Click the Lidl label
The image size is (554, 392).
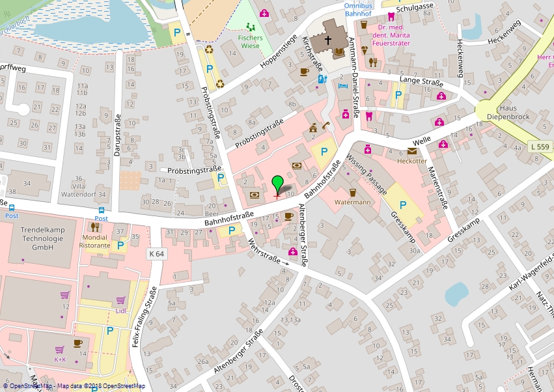coord(121,311)
